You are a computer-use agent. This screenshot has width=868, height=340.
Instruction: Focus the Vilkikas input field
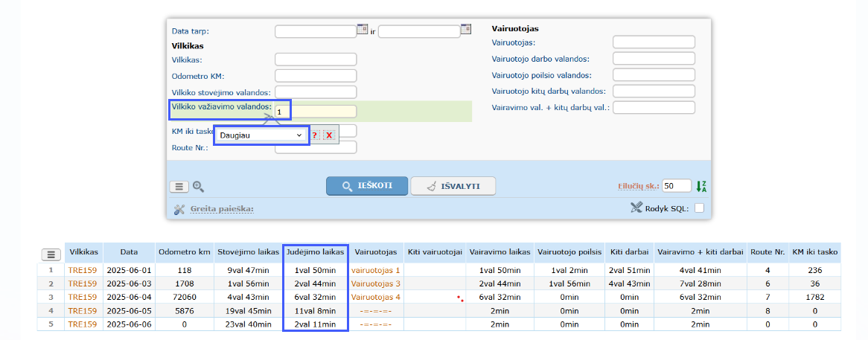tap(316, 60)
